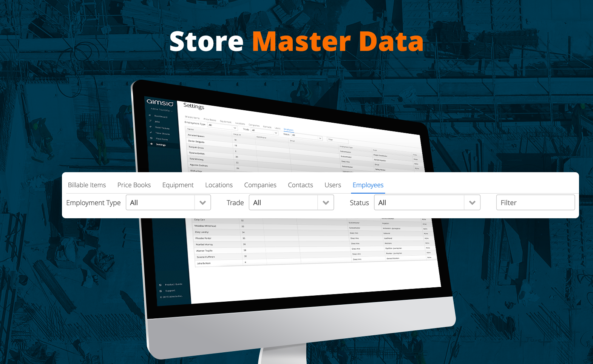Open the small Status dropdown on the monitor
This screenshot has height=364, width=593.
[x=307, y=137]
